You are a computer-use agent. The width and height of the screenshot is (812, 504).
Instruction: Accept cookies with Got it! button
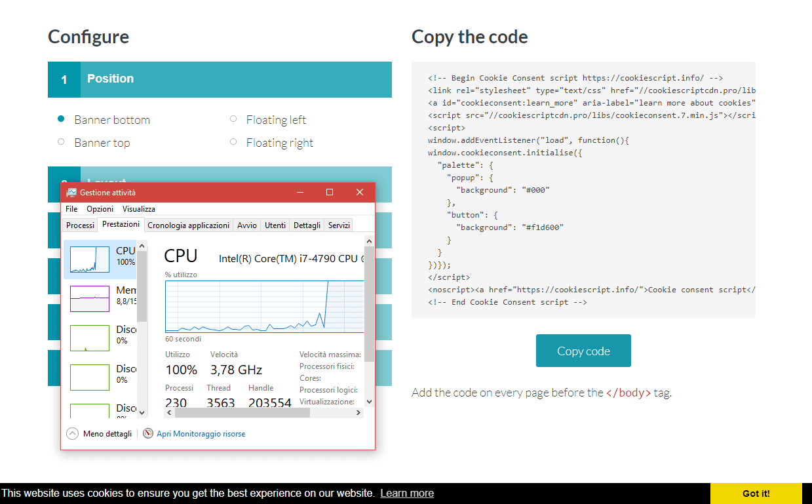(756, 494)
